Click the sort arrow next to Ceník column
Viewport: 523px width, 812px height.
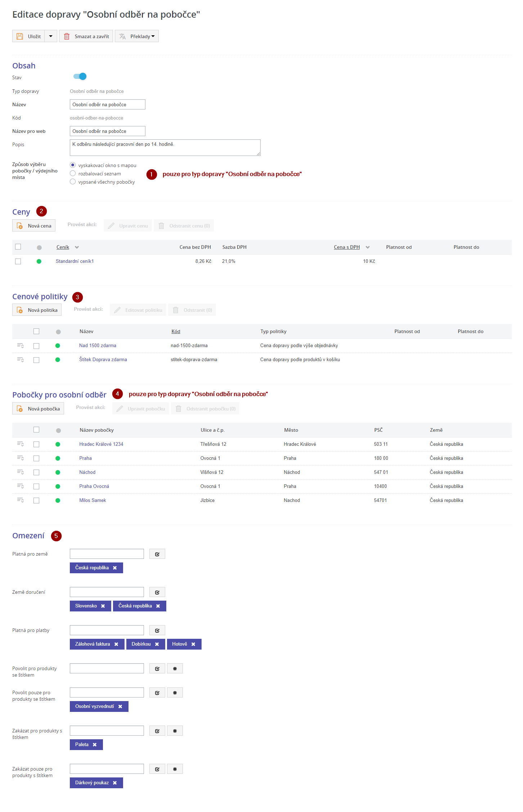click(77, 247)
